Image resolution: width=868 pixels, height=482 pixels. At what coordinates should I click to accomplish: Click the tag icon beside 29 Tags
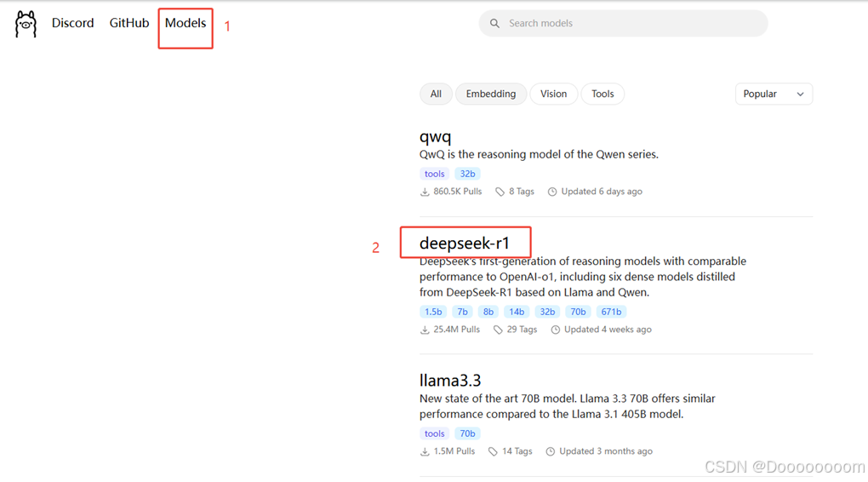pos(498,330)
